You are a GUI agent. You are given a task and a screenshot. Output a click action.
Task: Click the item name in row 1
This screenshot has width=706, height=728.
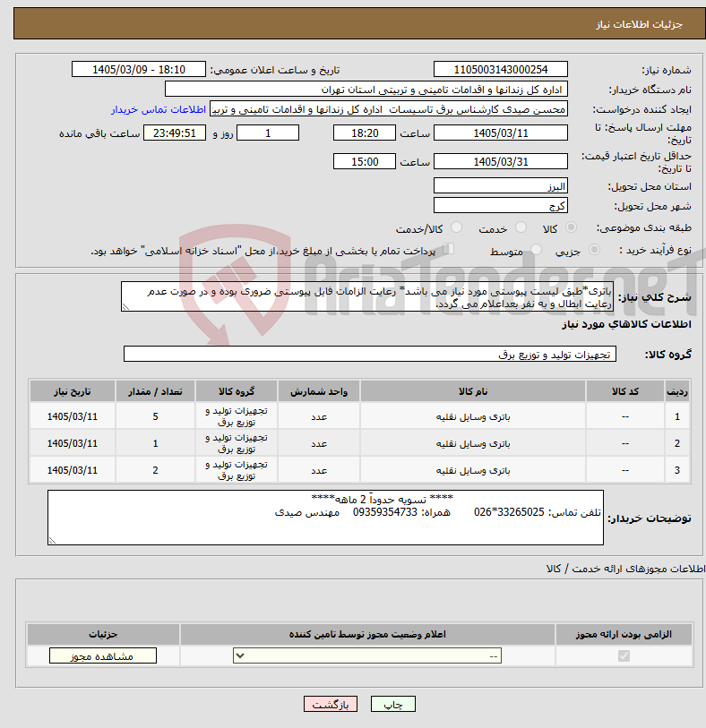pyautogui.click(x=473, y=416)
